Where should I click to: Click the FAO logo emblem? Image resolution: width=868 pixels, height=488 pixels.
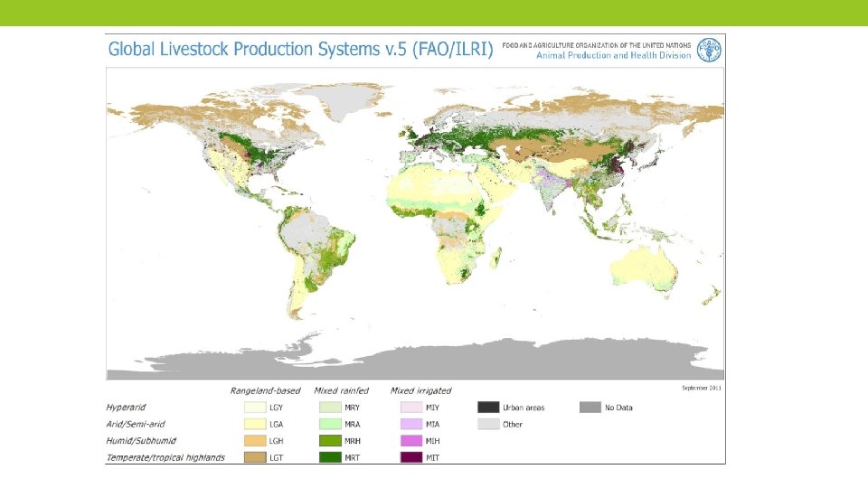(x=709, y=50)
